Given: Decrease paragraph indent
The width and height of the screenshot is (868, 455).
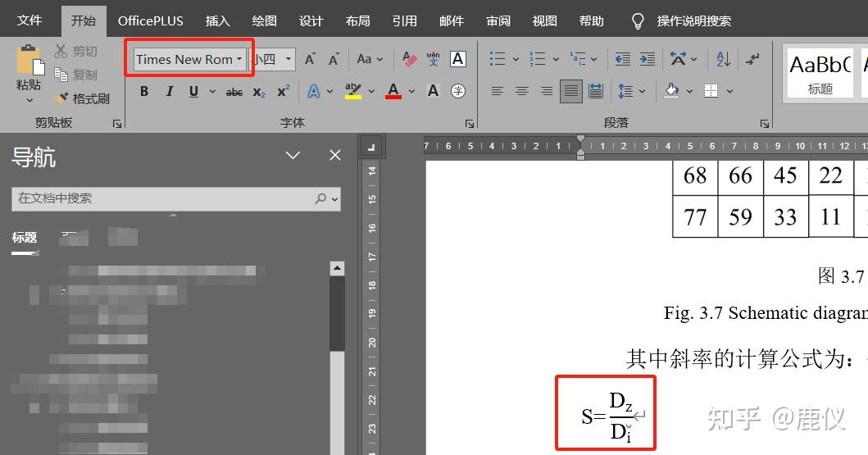Looking at the screenshot, I should point(622,59).
